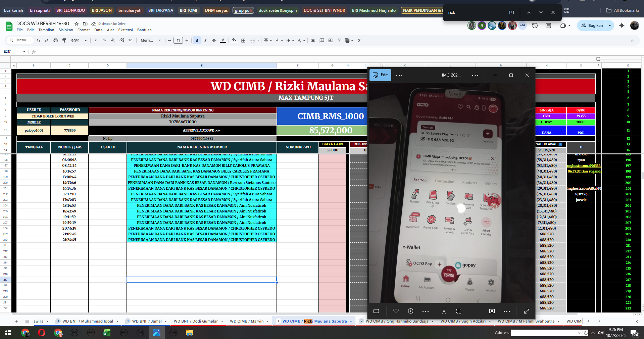Open the all sheets list
Screen dimensions: 644x339
(27, 321)
